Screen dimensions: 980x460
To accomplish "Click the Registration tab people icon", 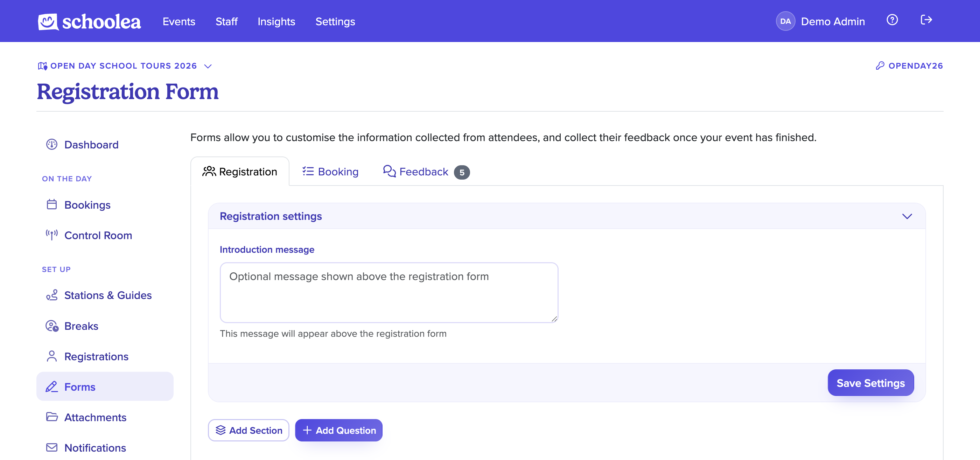I will 209,172.
